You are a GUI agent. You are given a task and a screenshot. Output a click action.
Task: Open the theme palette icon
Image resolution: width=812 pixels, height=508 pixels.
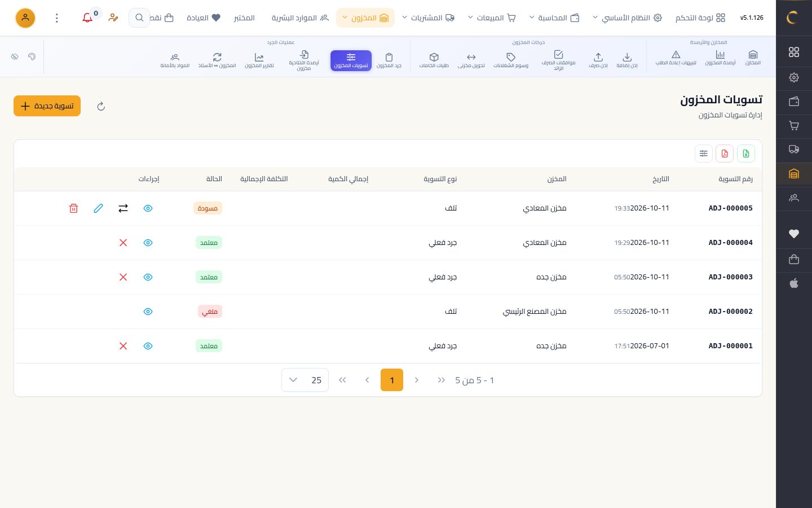[x=32, y=57]
